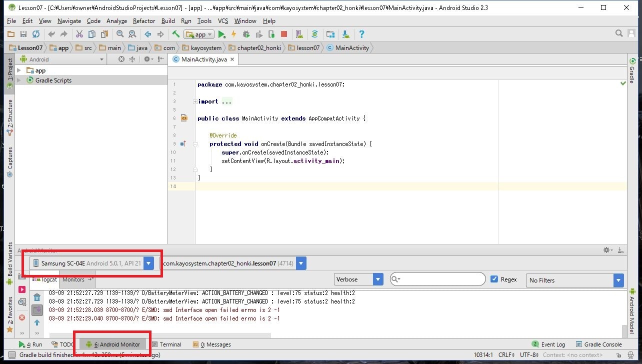Click the Apply Changes lightning icon
The height and width of the screenshot is (364, 642).
click(233, 34)
